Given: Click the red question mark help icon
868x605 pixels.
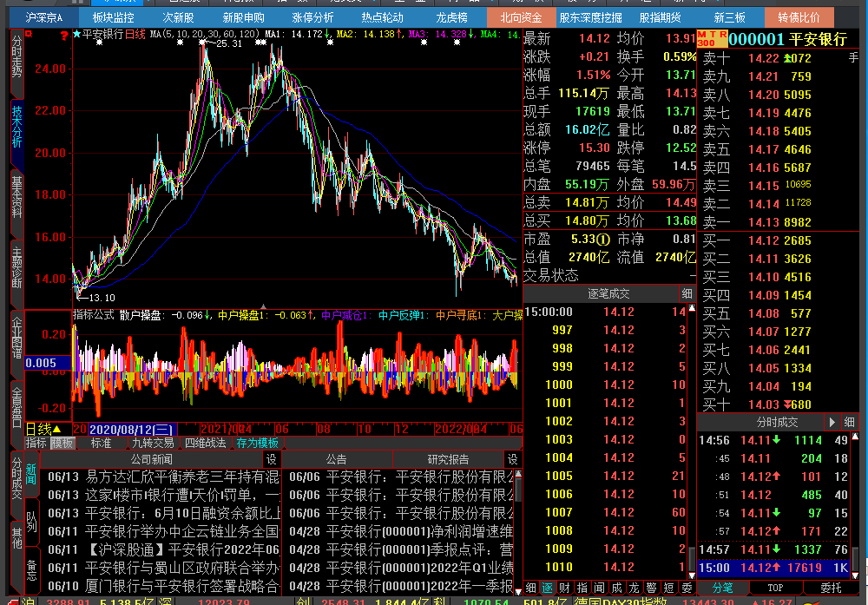Looking at the screenshot, I should point(64,36).
